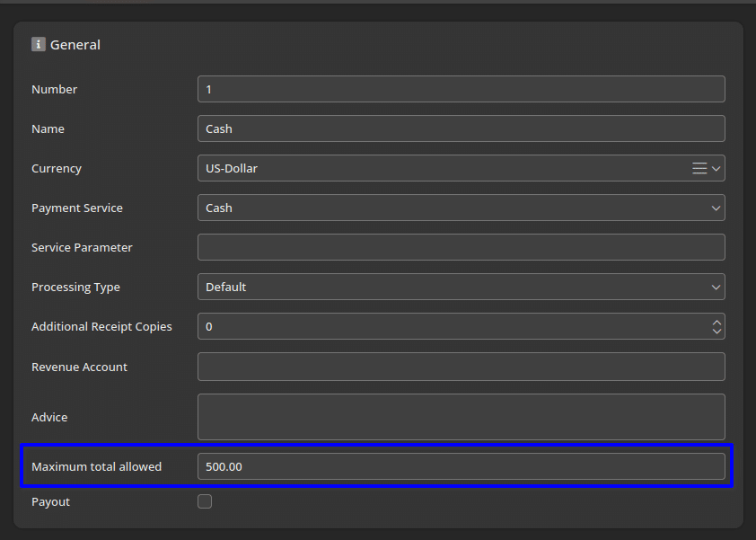Click the Revenue Account label
This screenshot has width=756, height=540.
click(79, 367)
